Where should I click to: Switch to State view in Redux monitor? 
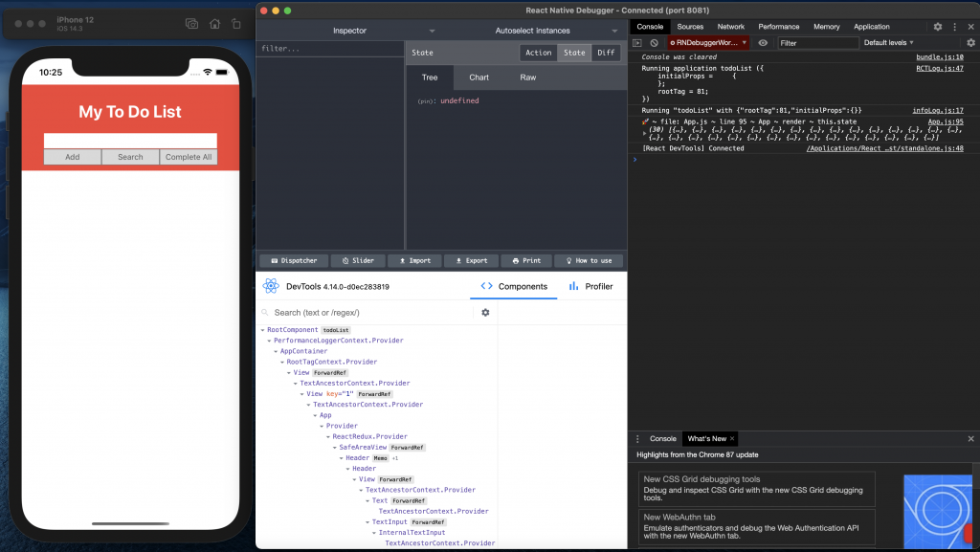(x=574, y=53)
